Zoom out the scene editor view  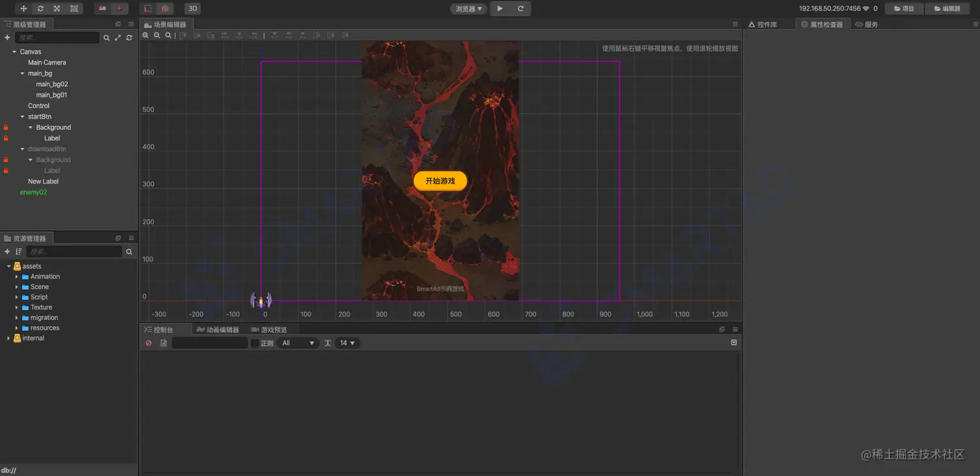click(x=157, y=36)
